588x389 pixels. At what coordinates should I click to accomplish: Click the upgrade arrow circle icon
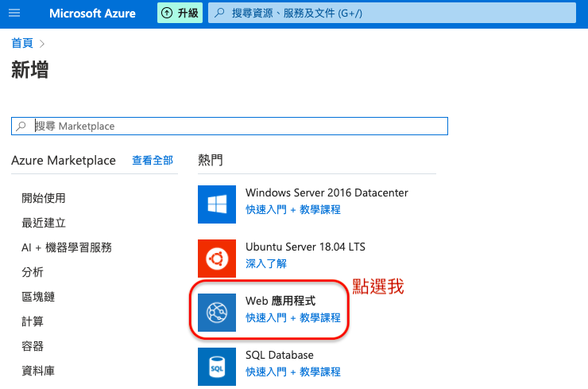click(x=167, y=14)
